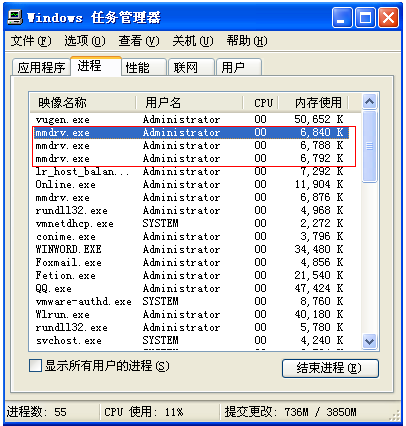406x426 pixels.
Task: Switch to the 应用程序 tab
Action: [x=41, y=67]
